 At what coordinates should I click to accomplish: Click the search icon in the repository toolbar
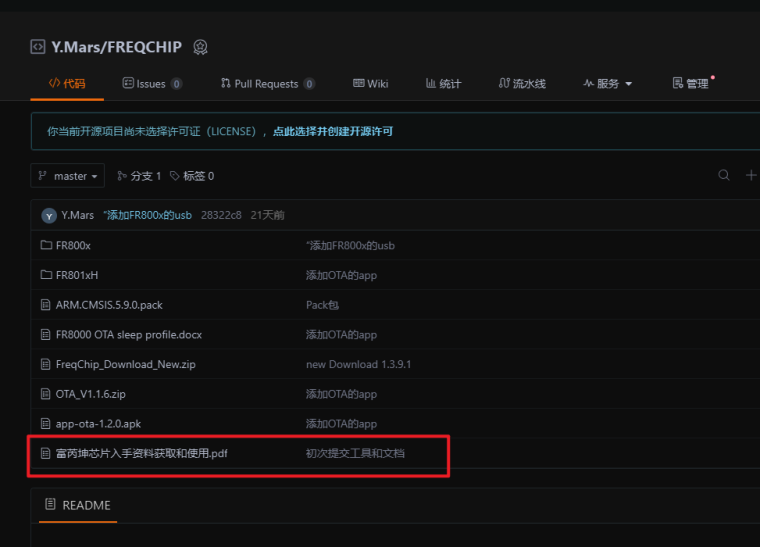pyautogui.click(x=724, y=176)
